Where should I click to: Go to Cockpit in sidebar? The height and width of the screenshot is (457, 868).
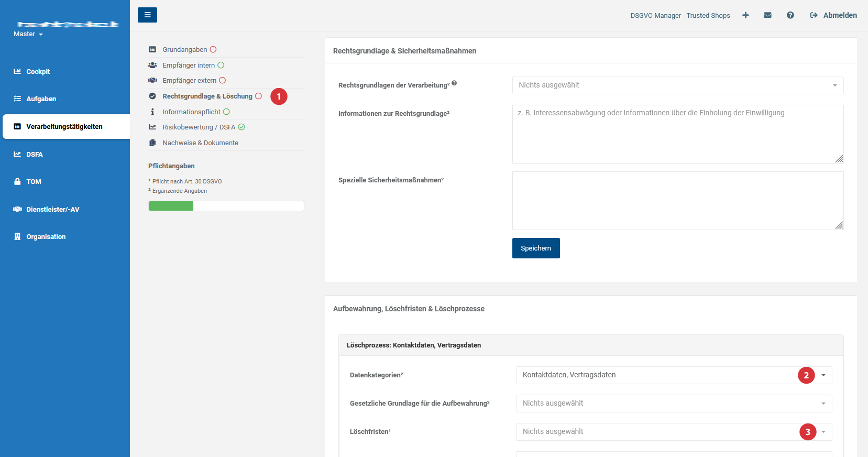coord(38,72)
